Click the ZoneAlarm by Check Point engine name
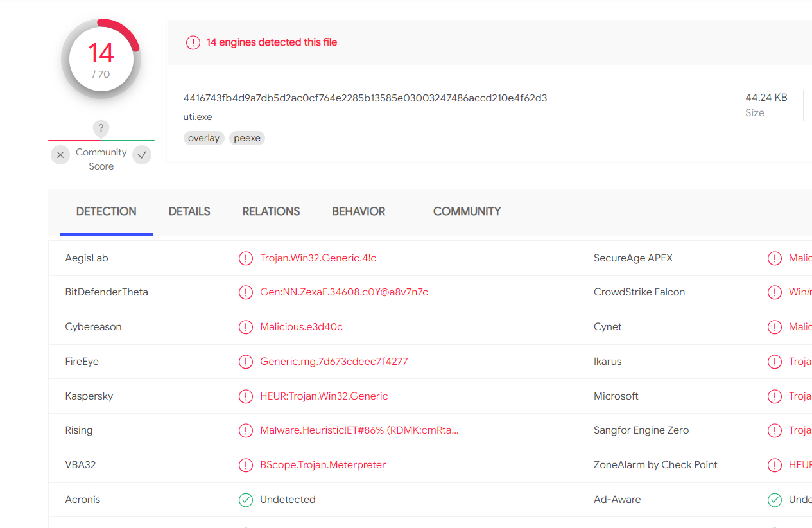Viewport: 812px width, 528px height. [x=656, y=465]
